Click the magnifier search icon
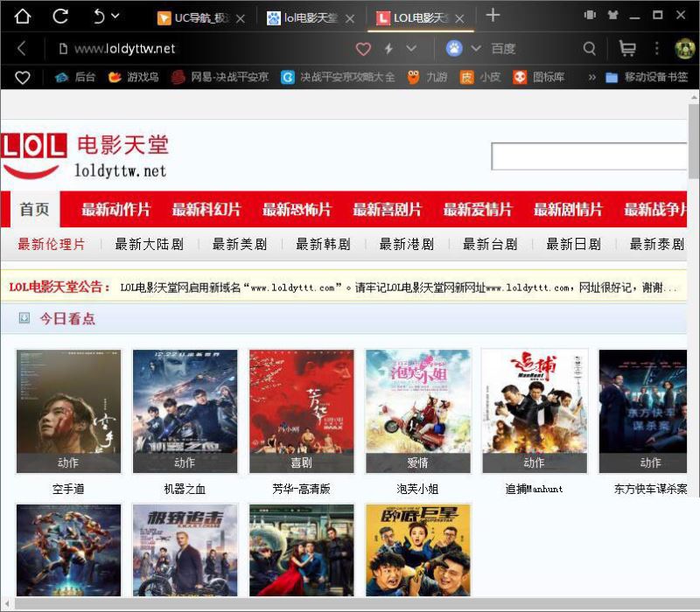This screenshot has height=612, width=700. tap(590, 48)
